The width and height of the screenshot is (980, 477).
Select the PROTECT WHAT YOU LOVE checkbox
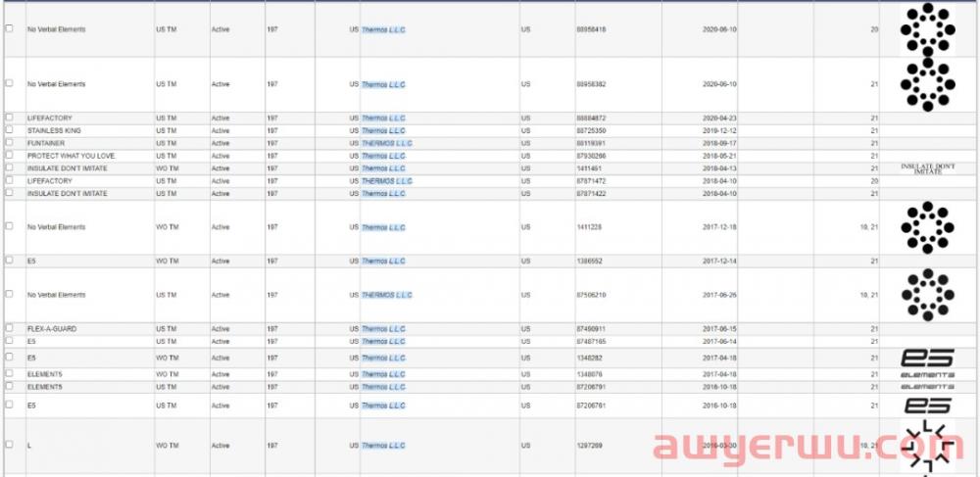click(x=9, y=156)
